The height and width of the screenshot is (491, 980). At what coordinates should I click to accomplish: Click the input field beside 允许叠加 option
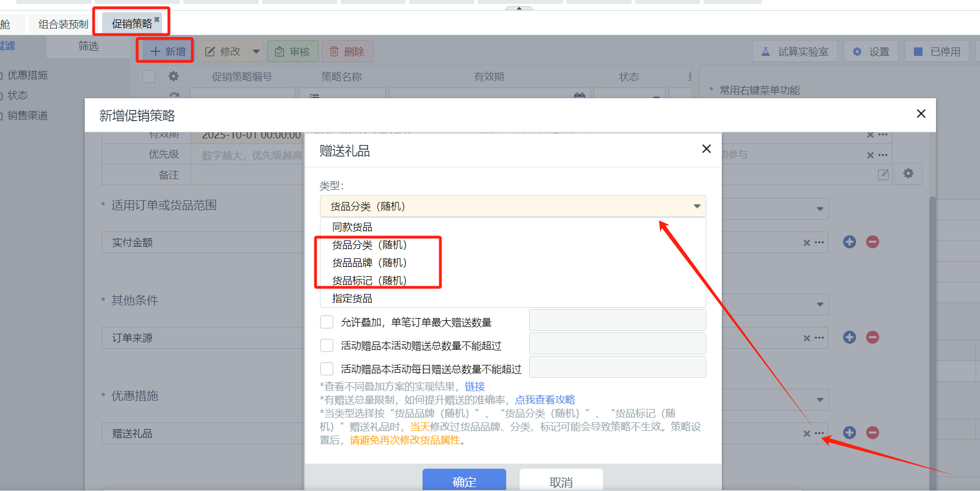[617, 321]
